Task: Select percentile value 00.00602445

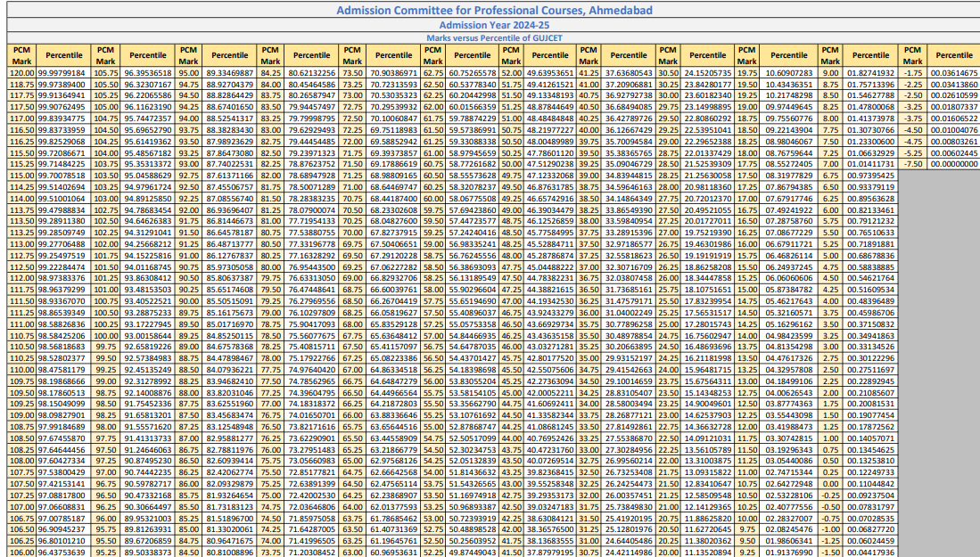Action: click(954, 153)
